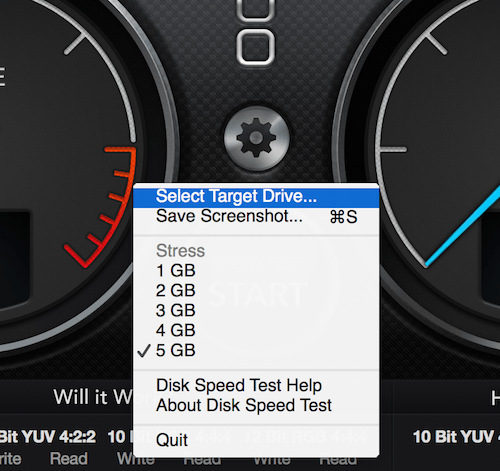Click the right panel 10 Bit YUV label
This screenshot has width=500, height=471.
point(456,437)
